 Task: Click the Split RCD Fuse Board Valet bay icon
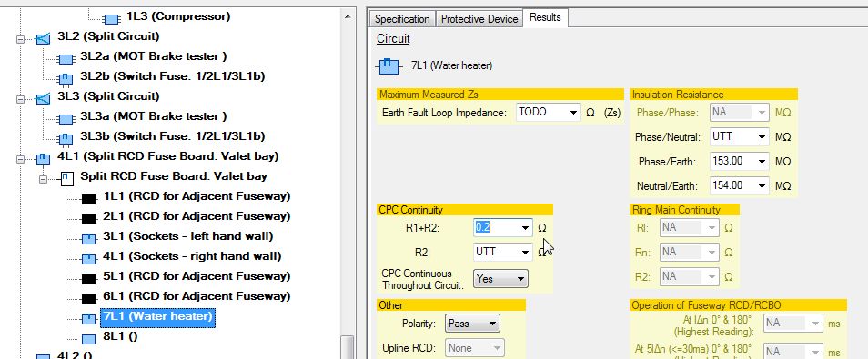point(66,178)
